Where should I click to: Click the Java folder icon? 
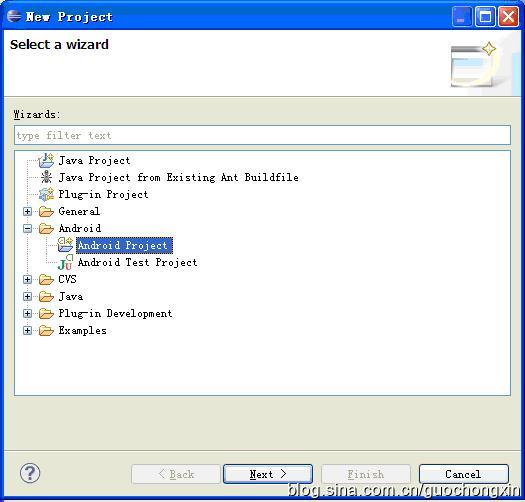(46, 296)
